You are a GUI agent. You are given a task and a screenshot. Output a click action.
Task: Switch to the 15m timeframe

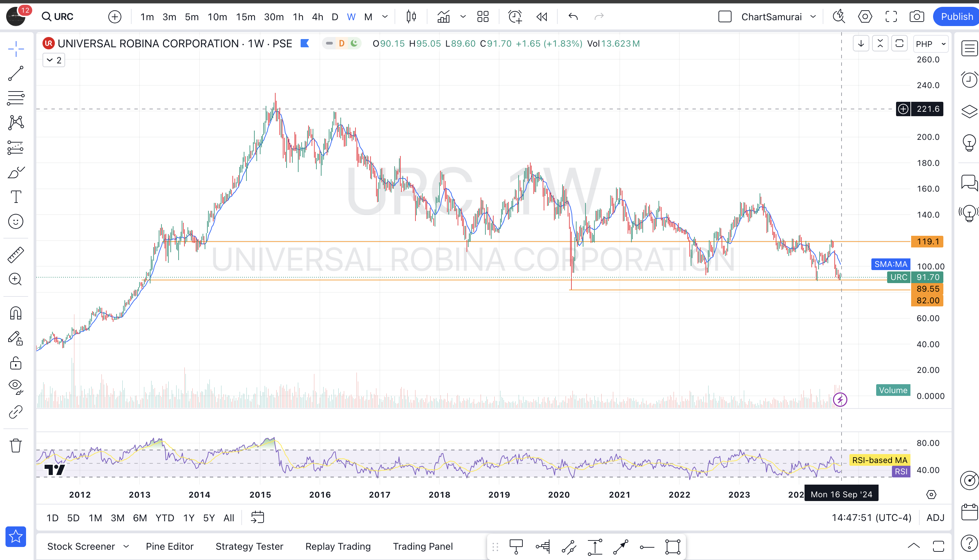(245, 17)
